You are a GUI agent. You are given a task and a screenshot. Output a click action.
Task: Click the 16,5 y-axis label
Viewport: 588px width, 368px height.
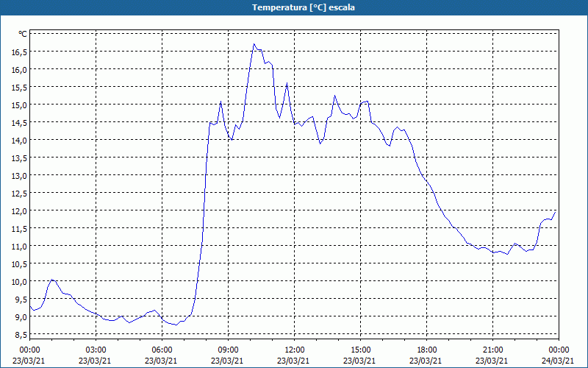(19, 52)
